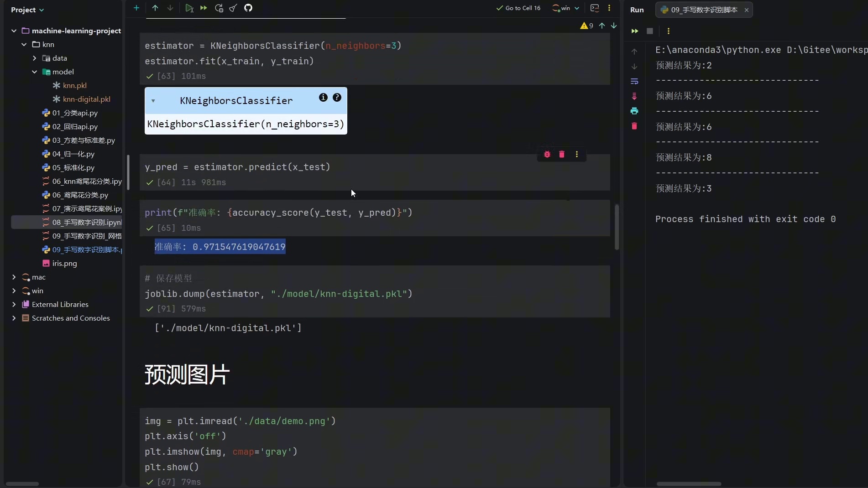Click the GitHub icon in the notebook toolbar
This screenshot has width=868, height=488.
coord(248,8)
